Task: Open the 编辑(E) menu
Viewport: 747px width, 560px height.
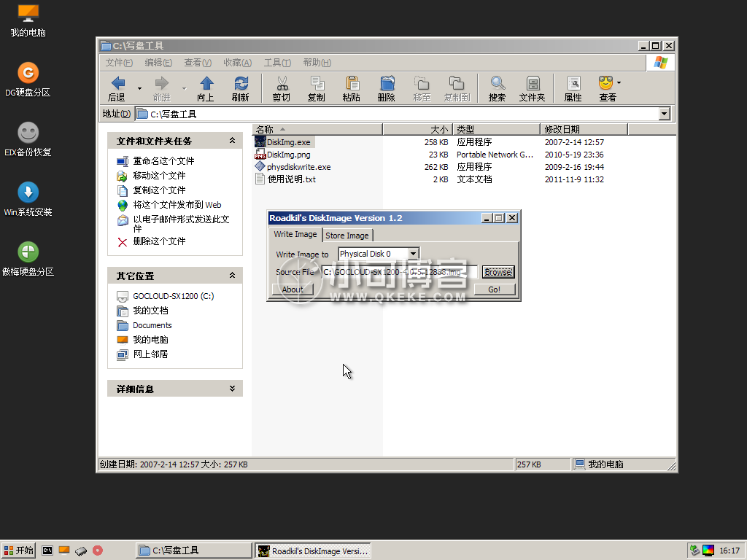Action: click(x=158, y=63)
